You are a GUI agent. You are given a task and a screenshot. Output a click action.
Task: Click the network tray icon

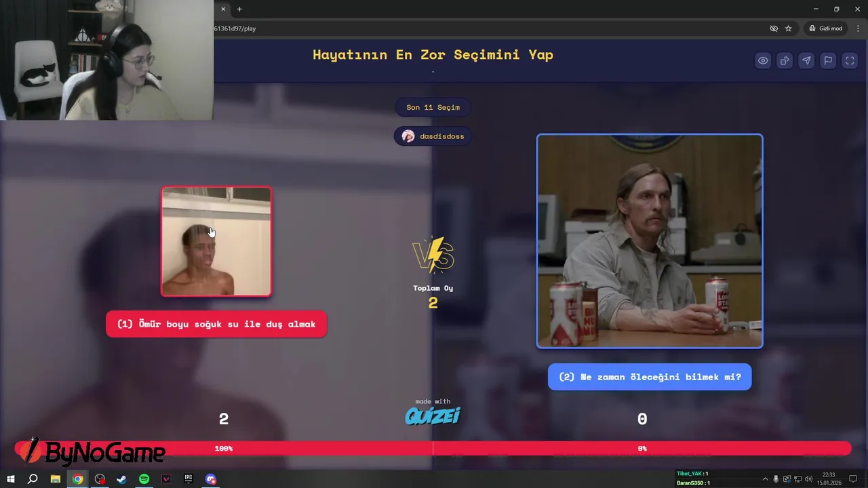point(797,479)
